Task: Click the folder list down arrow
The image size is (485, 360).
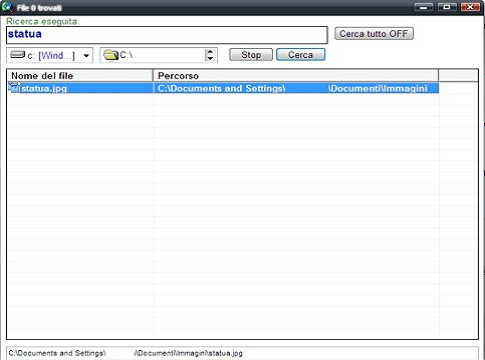Action: (x=210, y=59)
